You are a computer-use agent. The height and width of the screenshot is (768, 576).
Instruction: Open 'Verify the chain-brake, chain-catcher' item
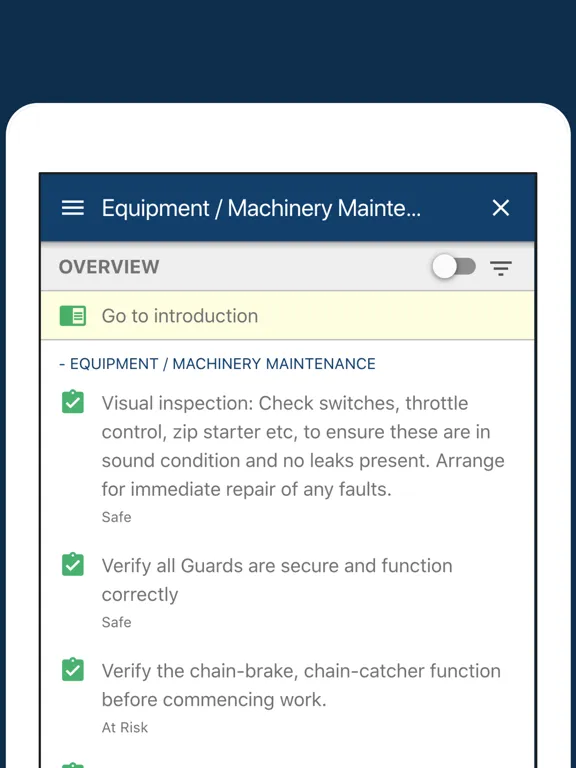(x=301, y=685)
